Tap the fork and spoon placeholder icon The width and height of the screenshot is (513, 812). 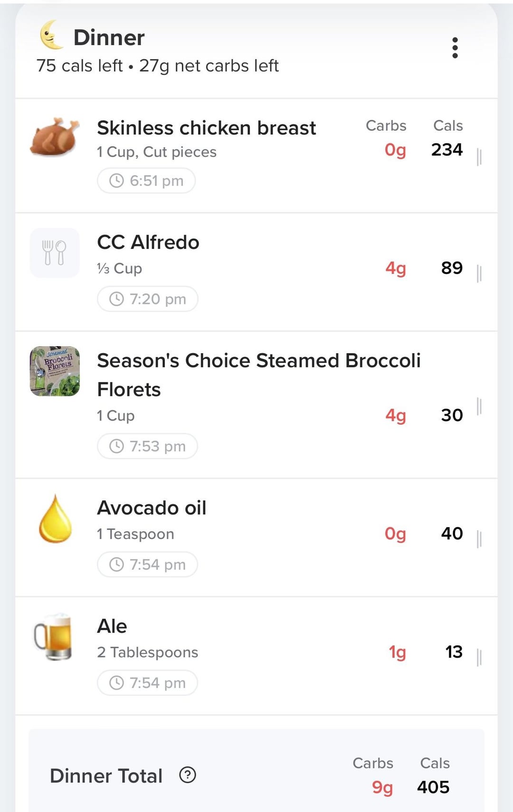[55, 253]
